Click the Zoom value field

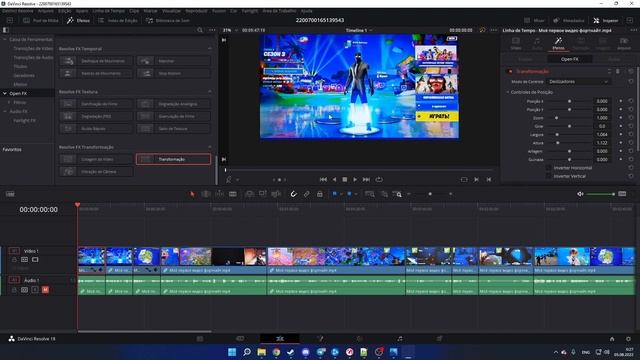coord(602,118)
